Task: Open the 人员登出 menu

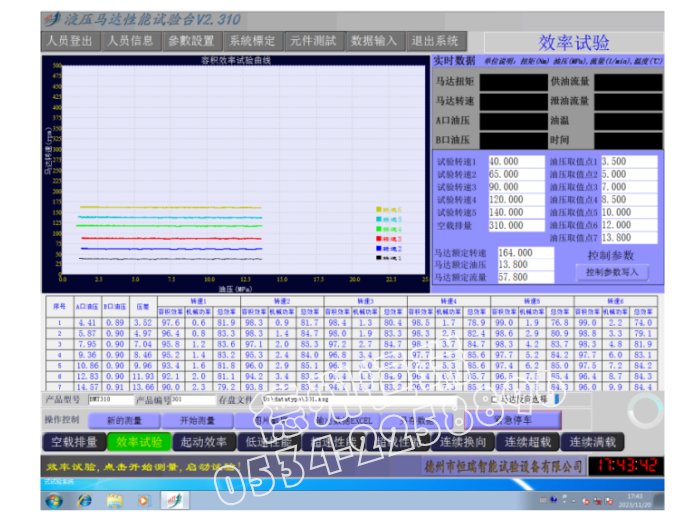Action: [x=70, y=41]
